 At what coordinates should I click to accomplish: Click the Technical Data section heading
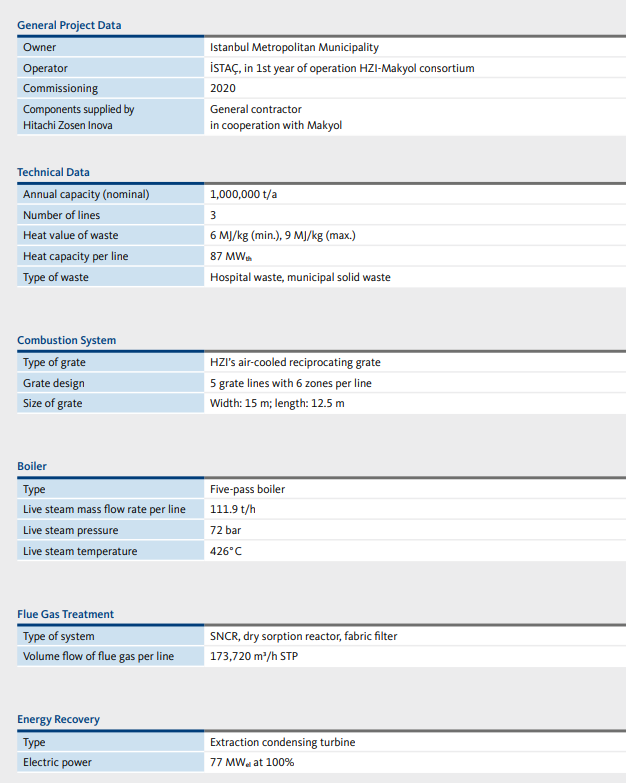click(53, 172)
